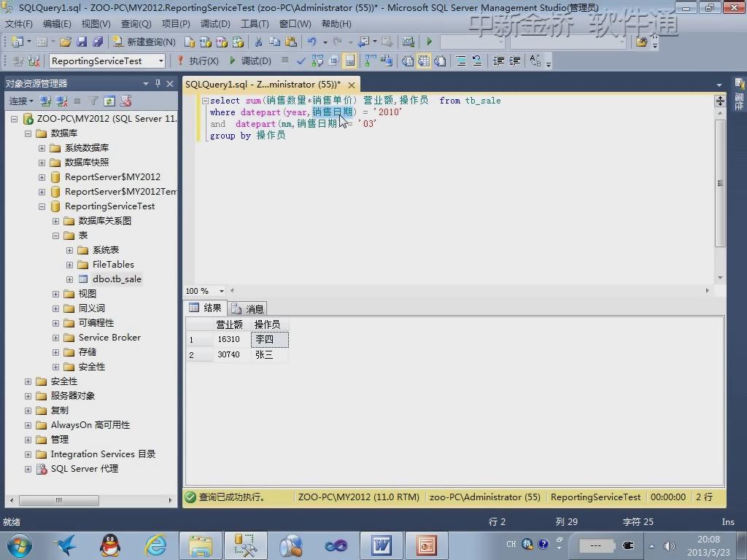Click the Change Connection icon in SQL toolbar

tap(34, 61)
